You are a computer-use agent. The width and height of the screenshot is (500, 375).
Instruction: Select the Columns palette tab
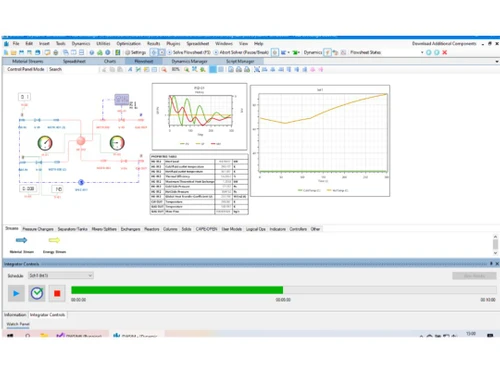tap(170, 229)
